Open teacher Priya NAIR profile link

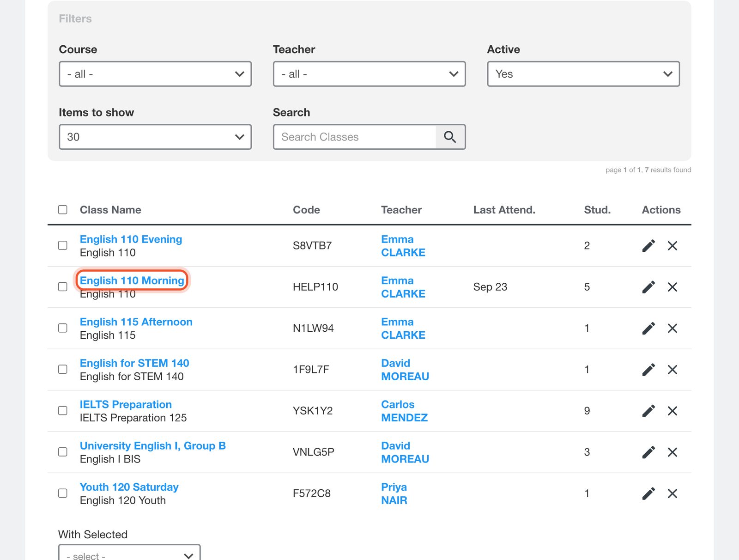click(x=394, y=493)
